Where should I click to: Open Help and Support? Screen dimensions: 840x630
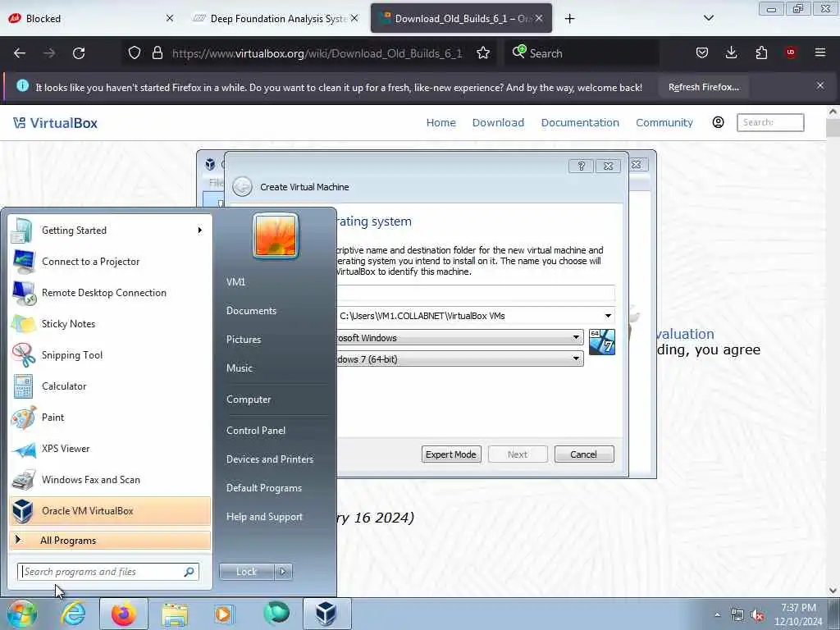pyautogui.click(x=264, y=517)
